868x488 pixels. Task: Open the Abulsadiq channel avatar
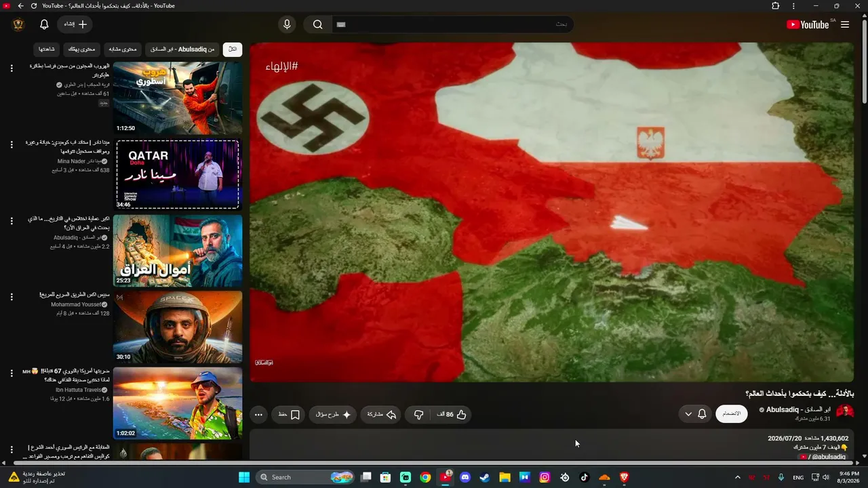click(845, 413)
